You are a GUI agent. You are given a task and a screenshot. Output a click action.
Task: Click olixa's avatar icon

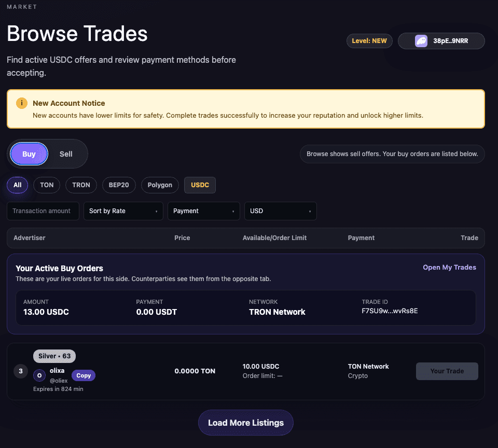[39, 375]
